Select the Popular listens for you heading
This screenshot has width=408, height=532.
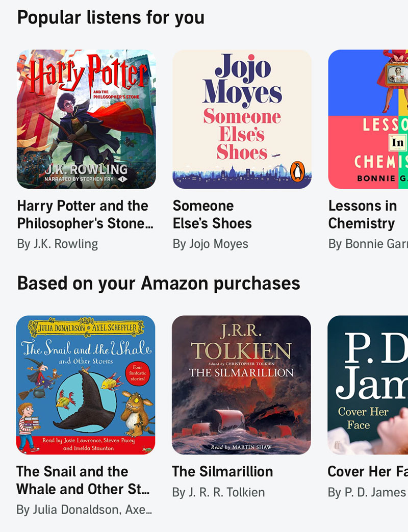pyautogui.click(x=111, y=18)
